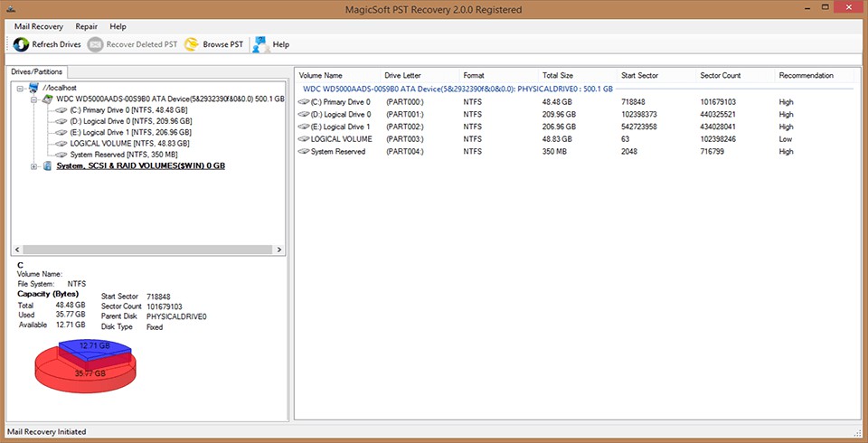Image resolution: width=868 pixels, height=443 pixels.
Task: Click drive icon of LOGICAL VOLUME table row
Action: (304, 139)
